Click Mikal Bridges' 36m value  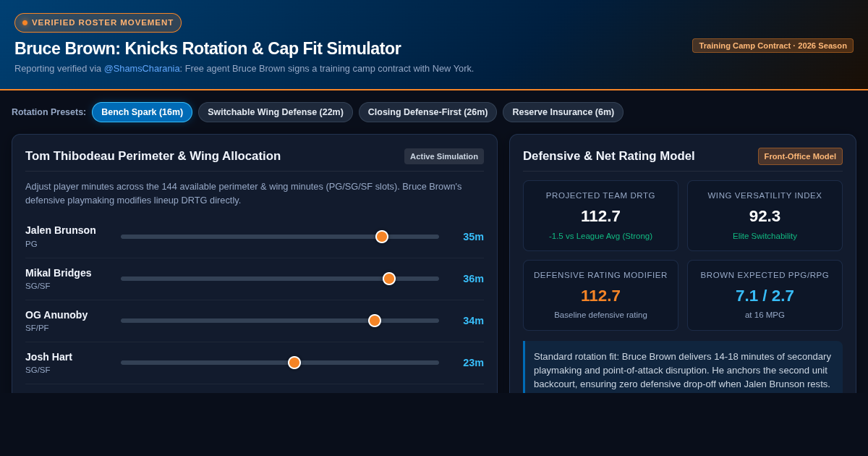pyautogui.click(x=473, y=279)
